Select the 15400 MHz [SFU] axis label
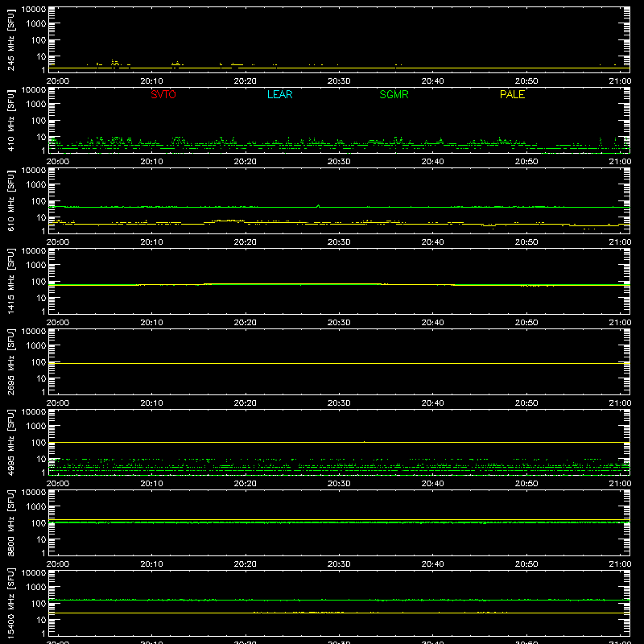 [10, 603]
